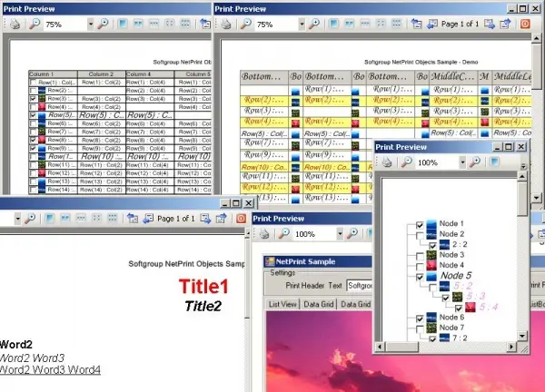Select two-page layout in the Title1 preview toolbar
Screen dimensions: 545x392
coord(65,219)
